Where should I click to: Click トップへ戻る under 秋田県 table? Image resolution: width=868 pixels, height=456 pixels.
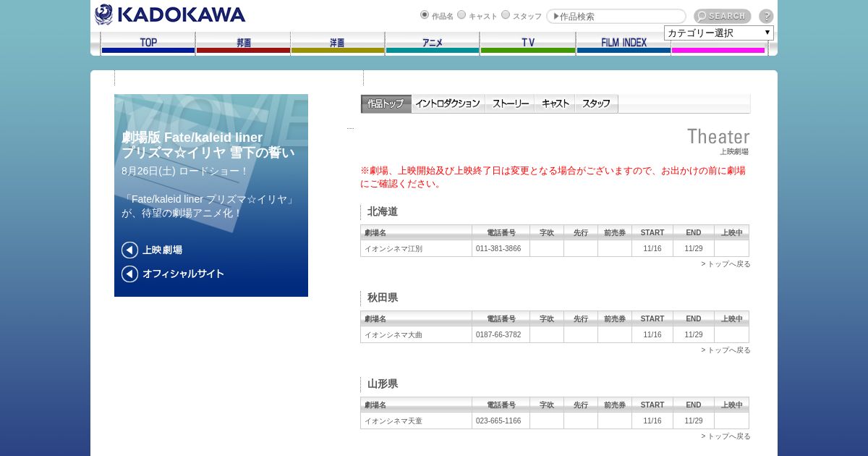coord(726,350)
